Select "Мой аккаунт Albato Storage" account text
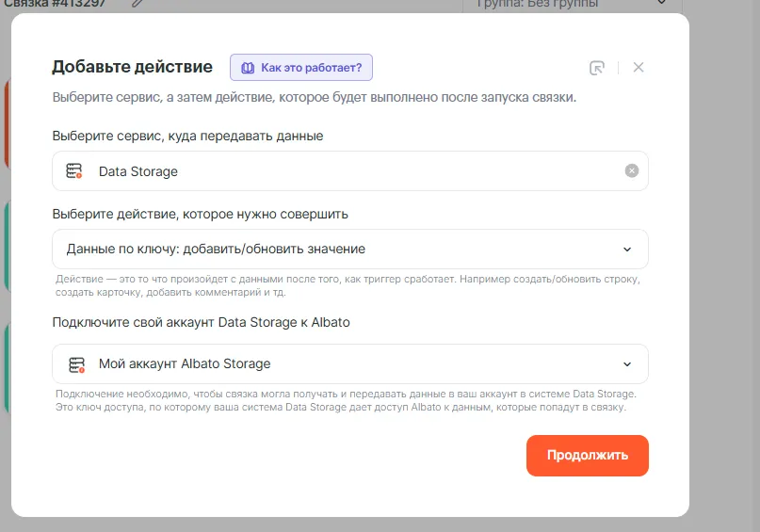The image size is (760, 532). pyautogui.click(x=185, y=364)
